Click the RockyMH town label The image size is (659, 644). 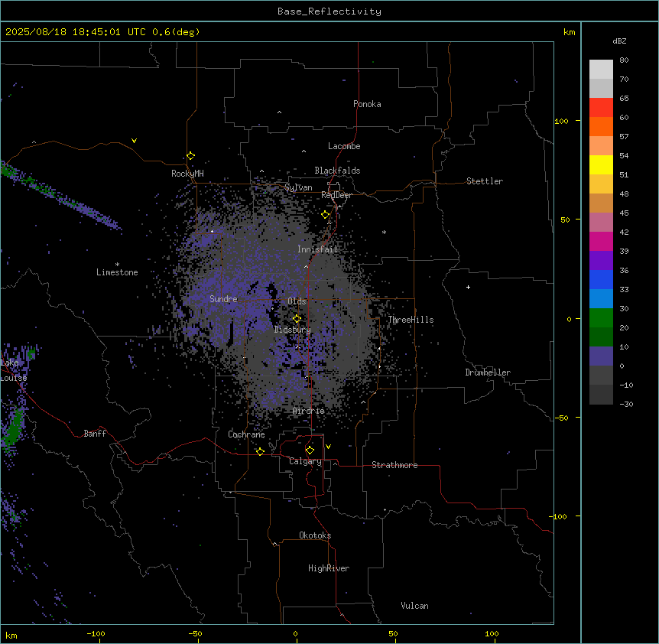(187, 174)
